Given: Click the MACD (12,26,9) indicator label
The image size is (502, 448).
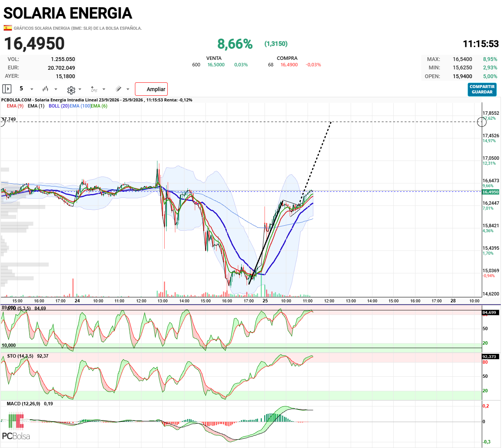Looking at the screenshot, I should coord(24,404).
